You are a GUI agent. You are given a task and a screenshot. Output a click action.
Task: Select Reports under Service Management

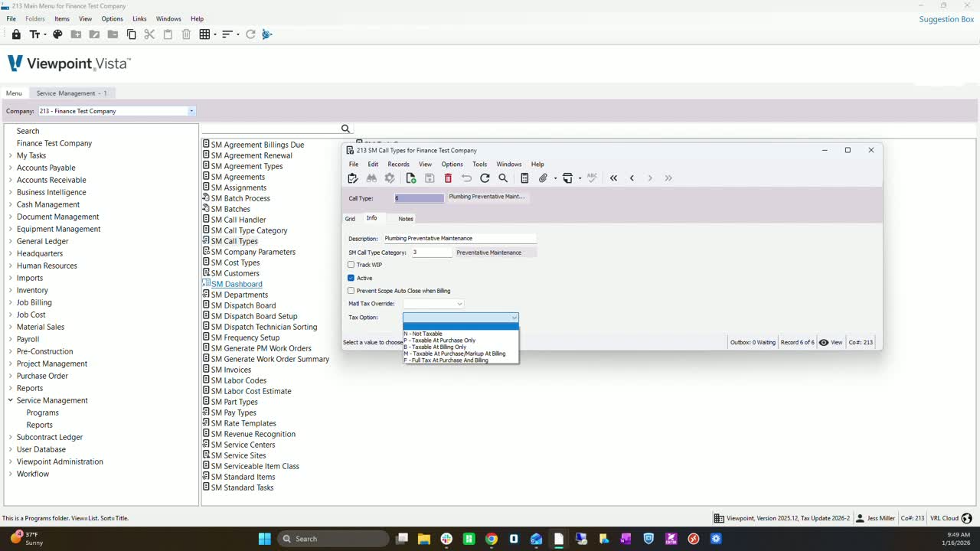(x=40, y=425)
